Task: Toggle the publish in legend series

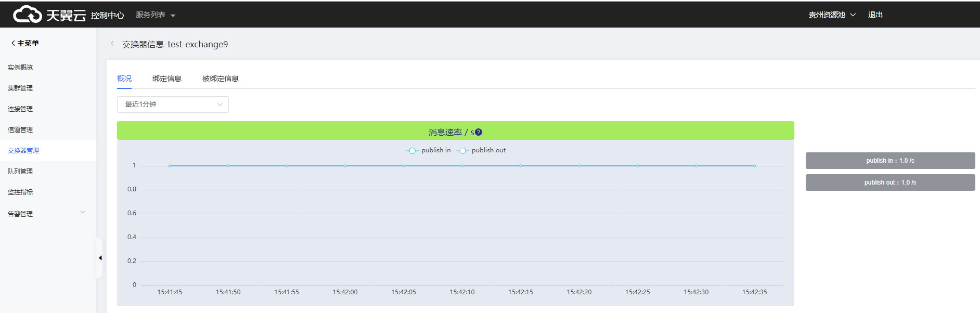Action: pyautogui.click(x=429, y=150)
